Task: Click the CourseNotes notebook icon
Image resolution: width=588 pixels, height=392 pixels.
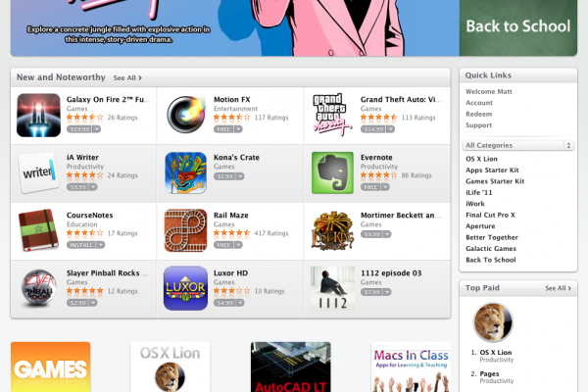Action: pyautogui.click(x=38, y=230)
